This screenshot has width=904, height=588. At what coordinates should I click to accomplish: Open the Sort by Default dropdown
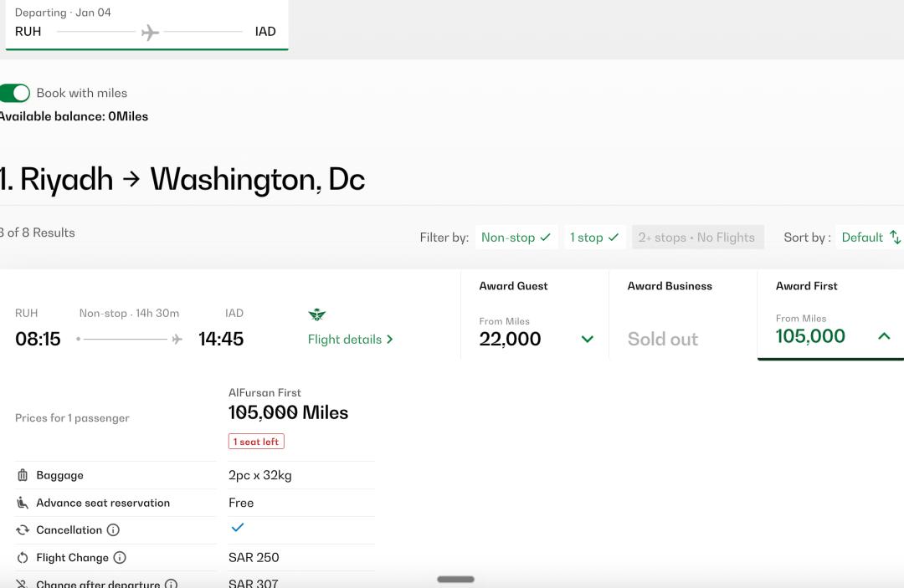[871, 238]
